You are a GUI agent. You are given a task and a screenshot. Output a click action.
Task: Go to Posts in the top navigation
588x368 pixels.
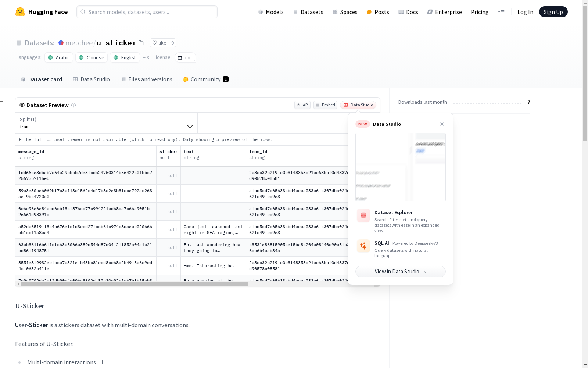(x=378, y=12)
